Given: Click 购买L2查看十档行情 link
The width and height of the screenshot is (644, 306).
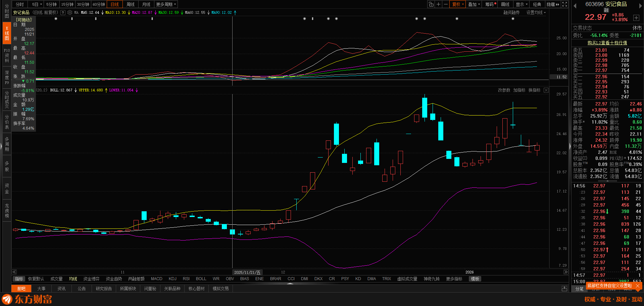Looking at the screenshot, I should (607, 43).
